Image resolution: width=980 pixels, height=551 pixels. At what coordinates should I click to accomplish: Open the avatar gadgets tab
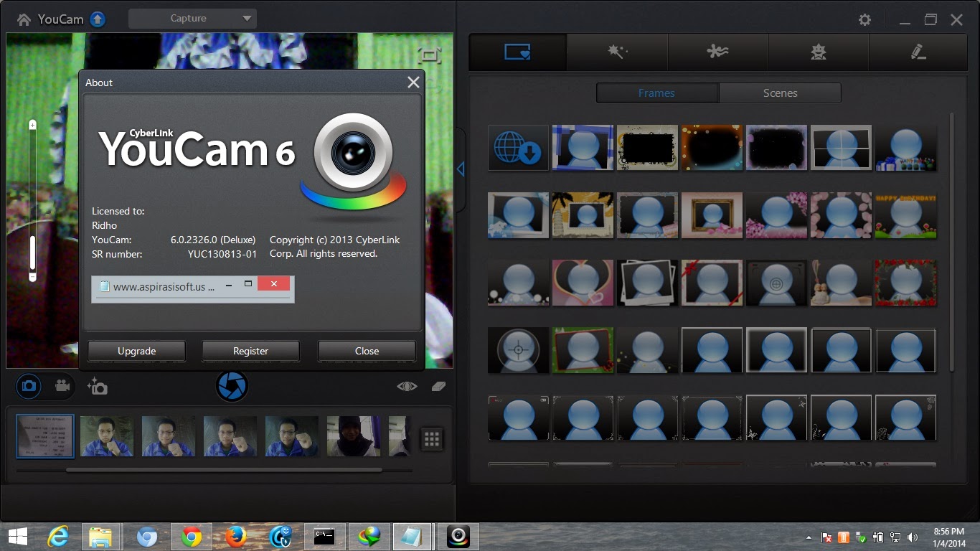(818, 52)
